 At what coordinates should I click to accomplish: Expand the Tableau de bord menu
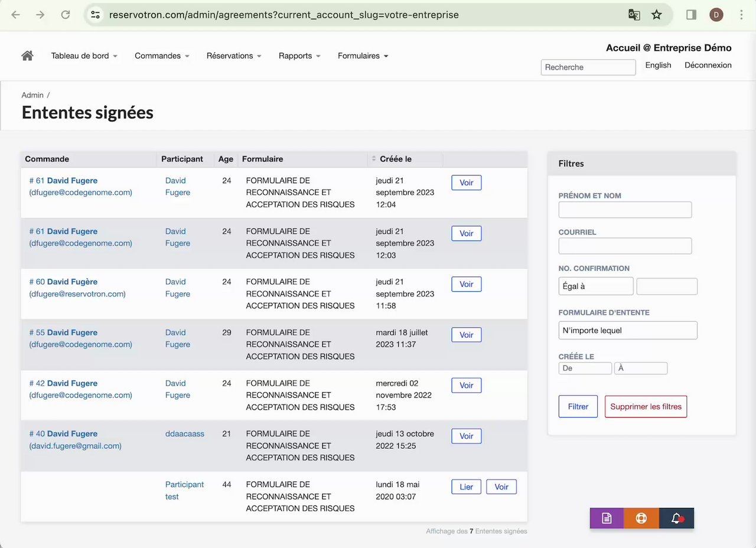84,56
